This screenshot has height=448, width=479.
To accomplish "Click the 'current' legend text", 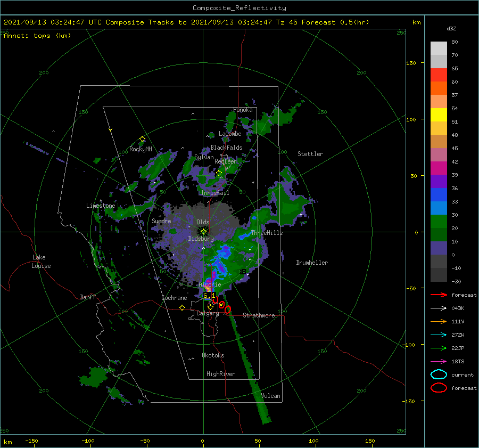I will [x=463, y=375].
